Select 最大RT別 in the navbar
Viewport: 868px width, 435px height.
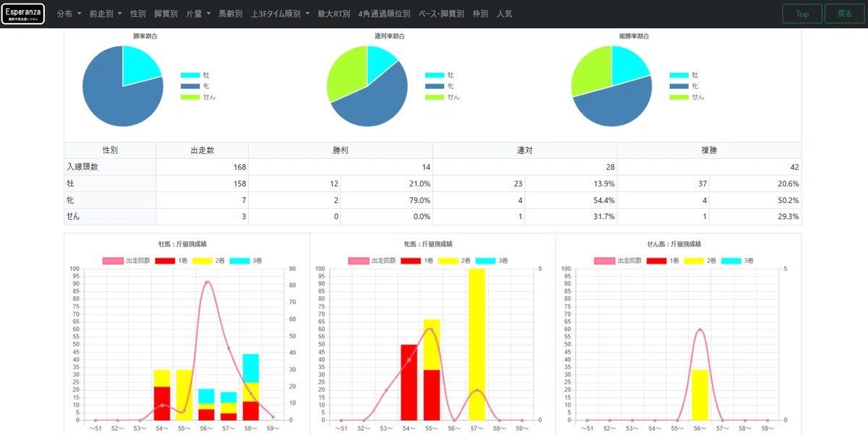click(x=333, y=14)
